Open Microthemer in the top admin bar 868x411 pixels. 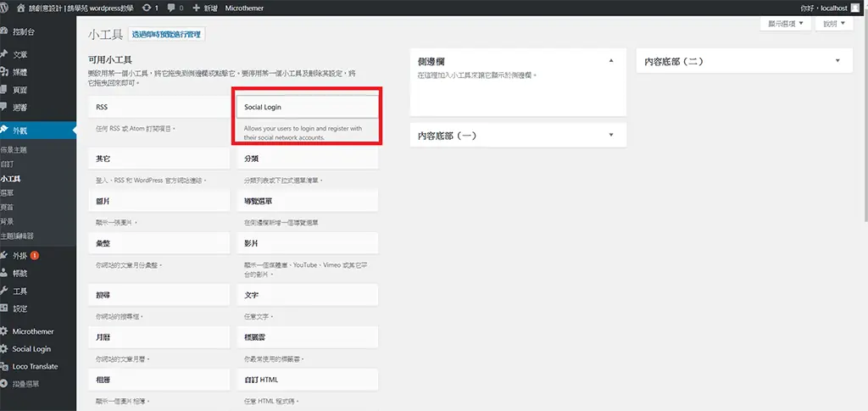tap(245, 8)
